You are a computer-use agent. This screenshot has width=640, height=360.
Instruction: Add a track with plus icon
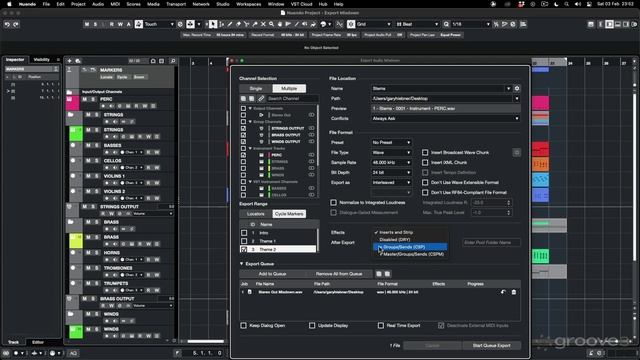[69, 61]
